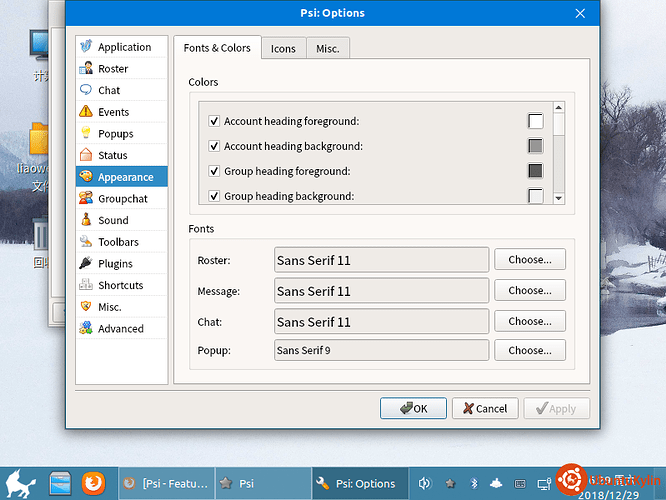
Task: Select the Chat bubble icon
Action: pyautogui.click(x=86, y=90)
